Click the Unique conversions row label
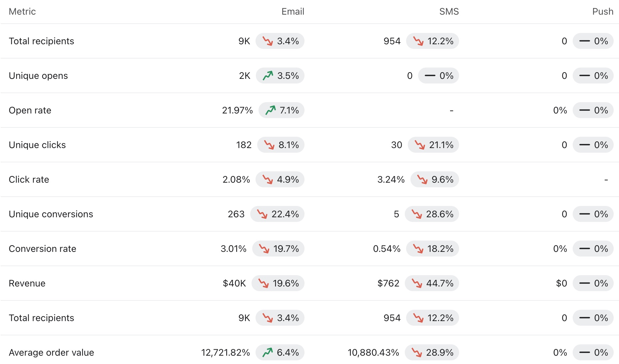The height and width of the screenshot is (364, 619). [51, 214]
